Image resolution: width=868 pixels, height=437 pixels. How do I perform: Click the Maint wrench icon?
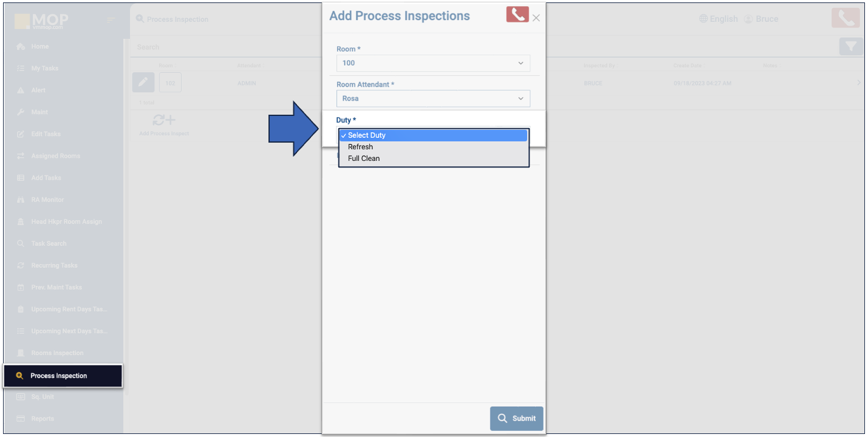coord(21,112)
